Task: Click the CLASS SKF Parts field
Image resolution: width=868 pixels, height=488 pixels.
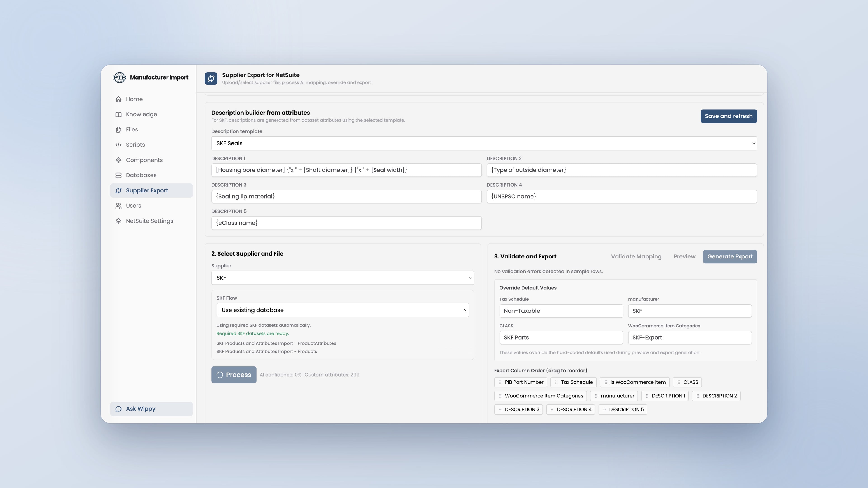Action: tap(561, 338)
